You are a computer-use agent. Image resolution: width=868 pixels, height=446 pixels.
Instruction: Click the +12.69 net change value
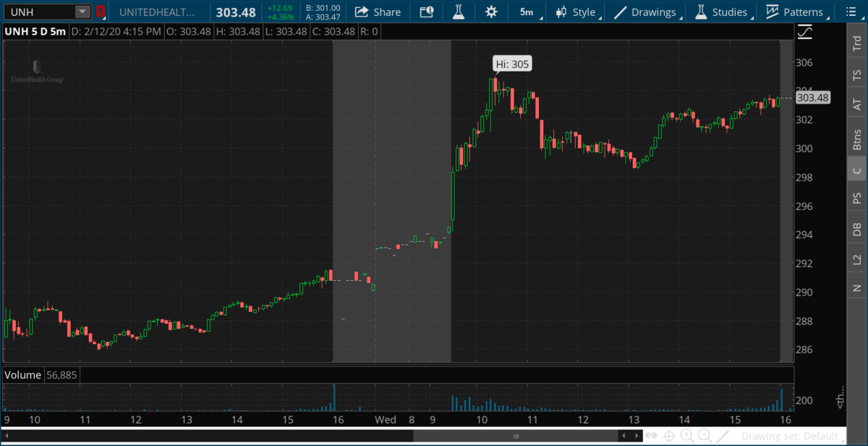(x=280, y=8)
